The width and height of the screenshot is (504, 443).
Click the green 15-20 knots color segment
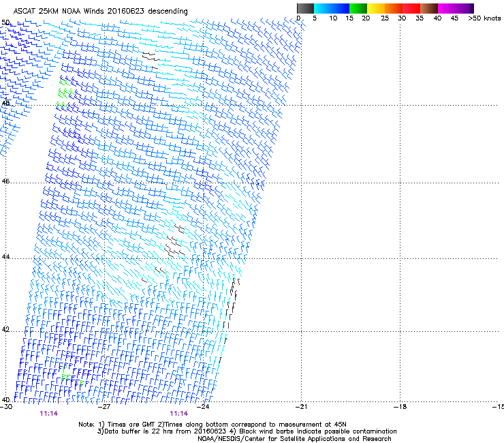(358, 8)
